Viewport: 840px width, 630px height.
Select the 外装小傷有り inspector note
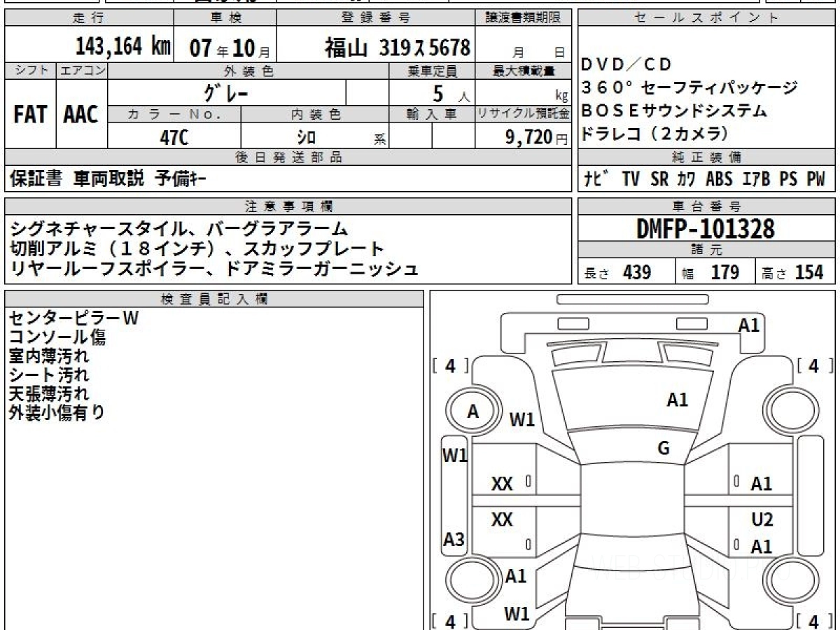57,412
